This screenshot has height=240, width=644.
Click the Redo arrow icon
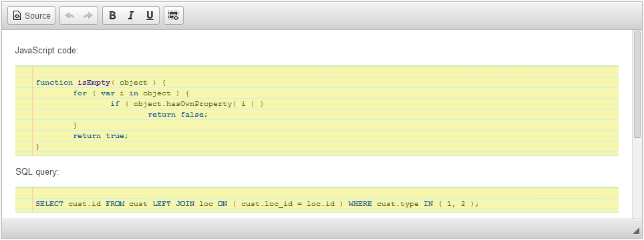tap(88, 15)
